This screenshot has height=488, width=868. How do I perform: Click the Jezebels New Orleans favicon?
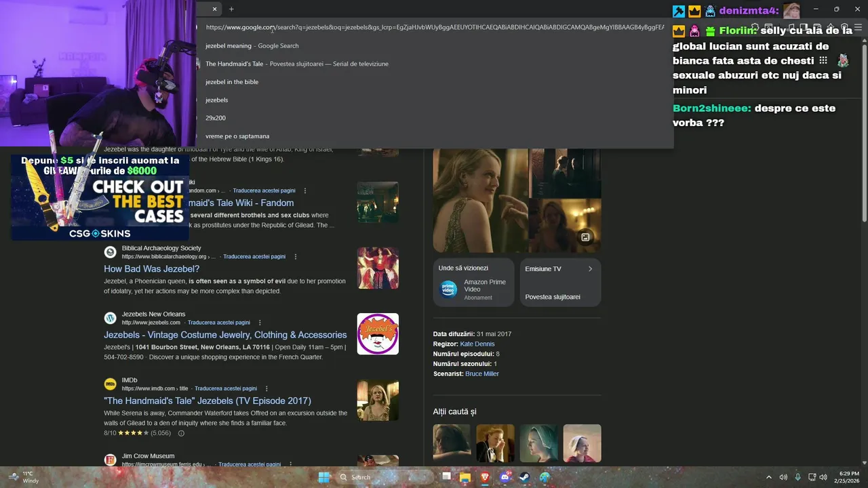point(110,318)
